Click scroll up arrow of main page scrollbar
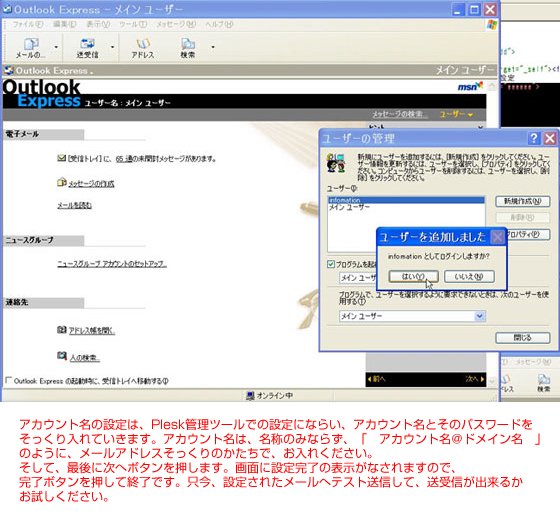The height and width of the screenshot is (522, 560). [491, 86]
